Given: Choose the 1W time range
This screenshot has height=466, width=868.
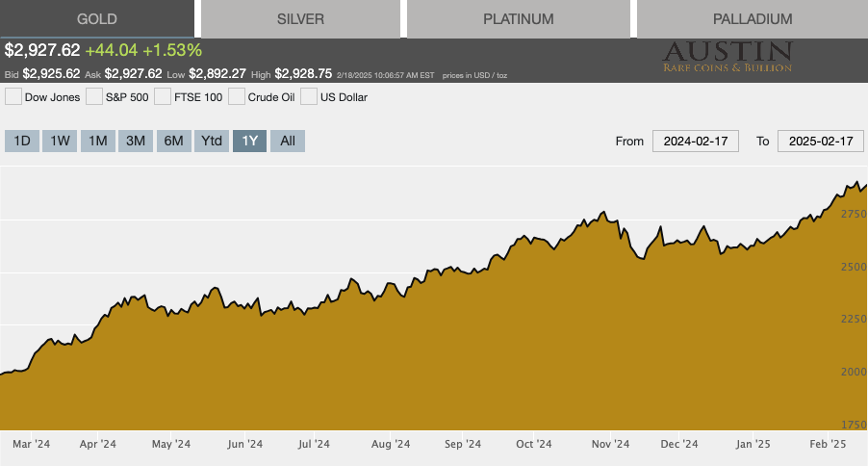Looking at the screenshot, I should [60, 141].
